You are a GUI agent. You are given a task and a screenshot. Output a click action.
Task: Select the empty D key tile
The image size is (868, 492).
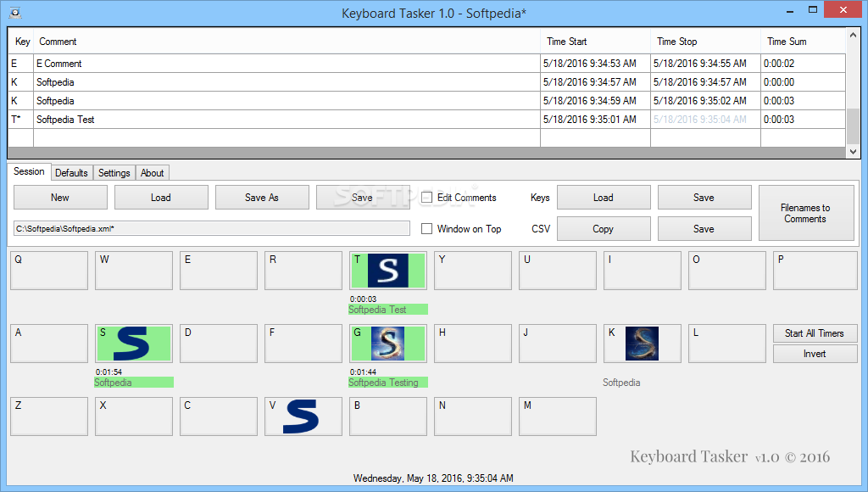click(219, 344)
